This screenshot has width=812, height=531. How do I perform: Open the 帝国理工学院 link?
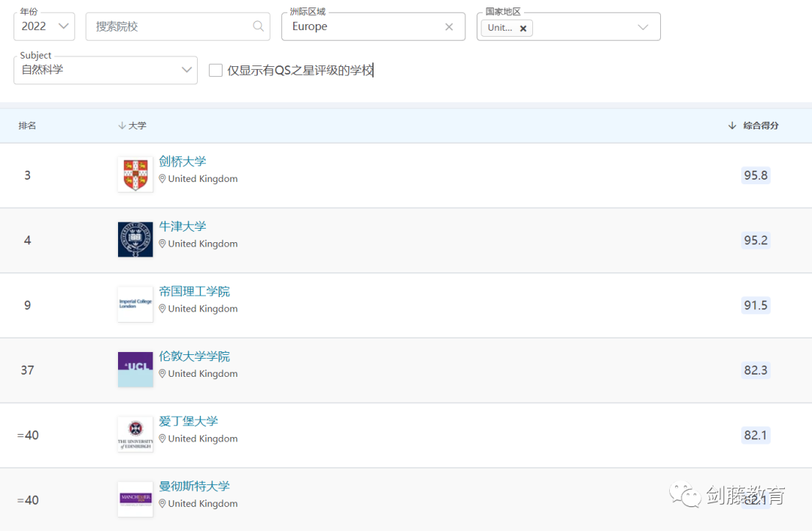pos(194,291)
